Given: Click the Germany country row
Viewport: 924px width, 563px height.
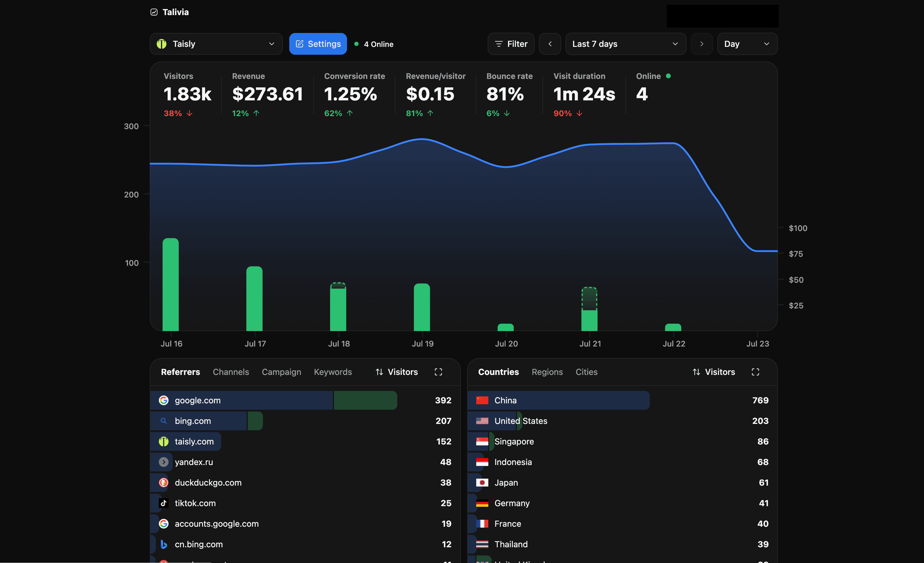Looking at the screenshot, I should (x=622, y=503).
